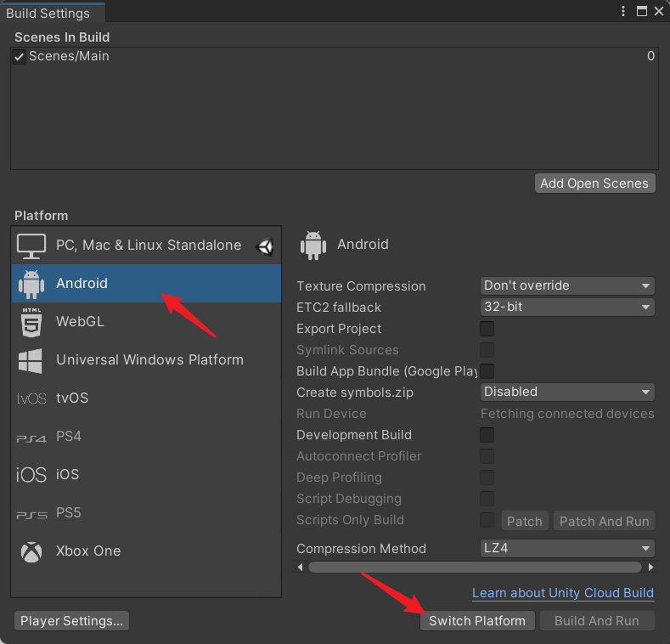The width and height of the screenshot is (670, 644).
Task: Enable the Export Project checkbox
Action: [x=487, y=329]
